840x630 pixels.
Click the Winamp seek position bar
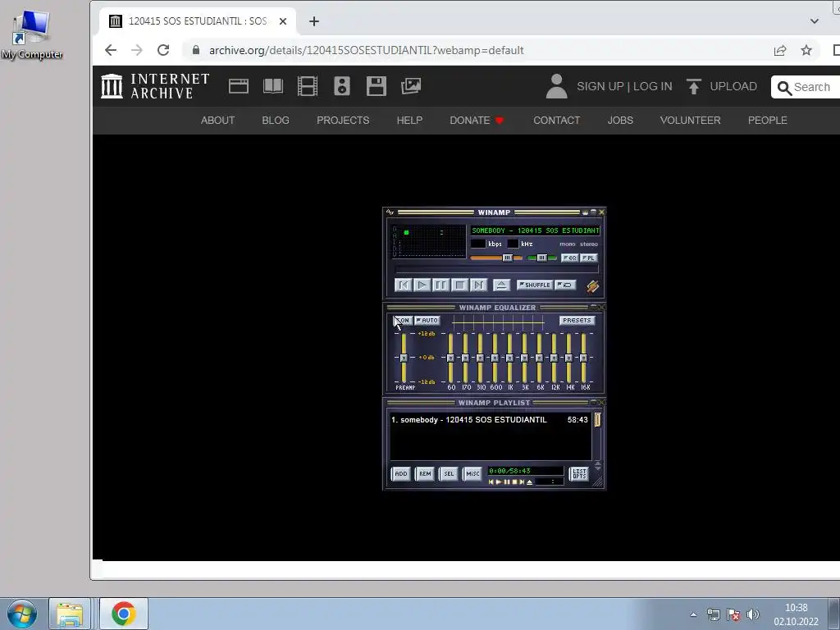tap(496, 269)
